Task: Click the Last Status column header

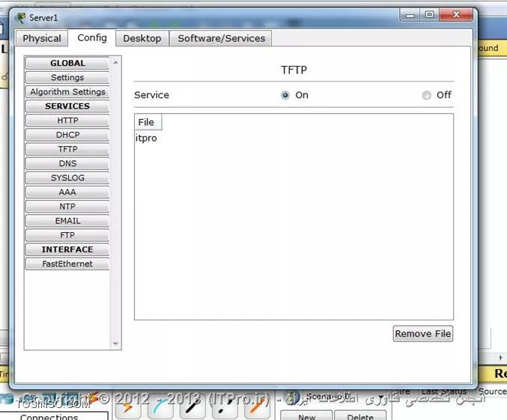Action: (x=444, y=392)
